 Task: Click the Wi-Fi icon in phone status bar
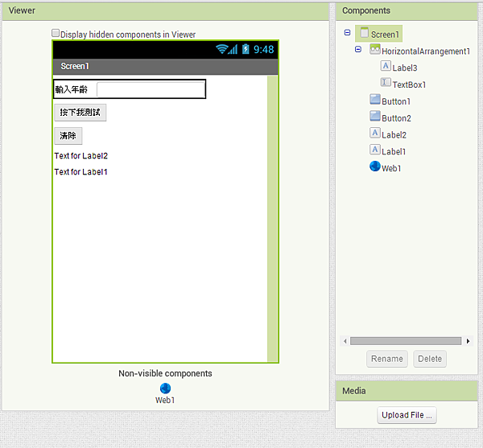click(x=221, y=49)
